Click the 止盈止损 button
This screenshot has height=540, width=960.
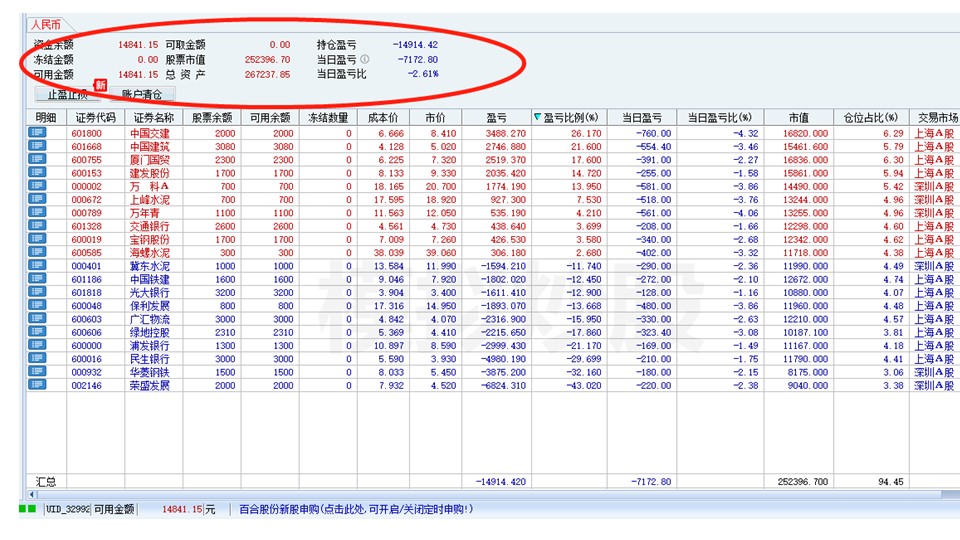pos(67,94)
